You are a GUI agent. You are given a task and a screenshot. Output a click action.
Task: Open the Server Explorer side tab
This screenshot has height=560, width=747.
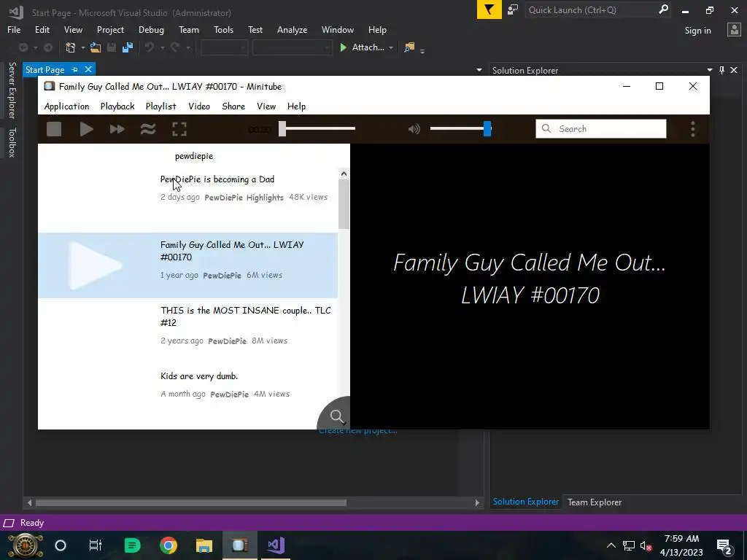point(12,90)
